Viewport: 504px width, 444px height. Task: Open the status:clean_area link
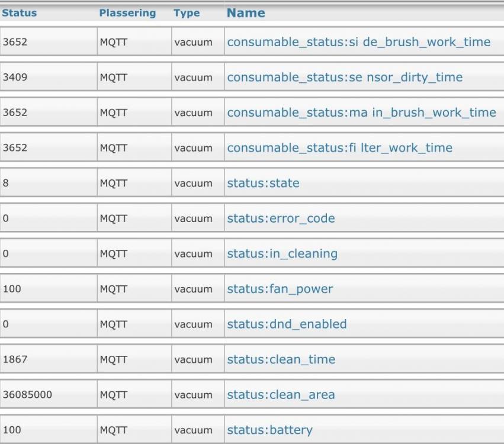point(281,394)
